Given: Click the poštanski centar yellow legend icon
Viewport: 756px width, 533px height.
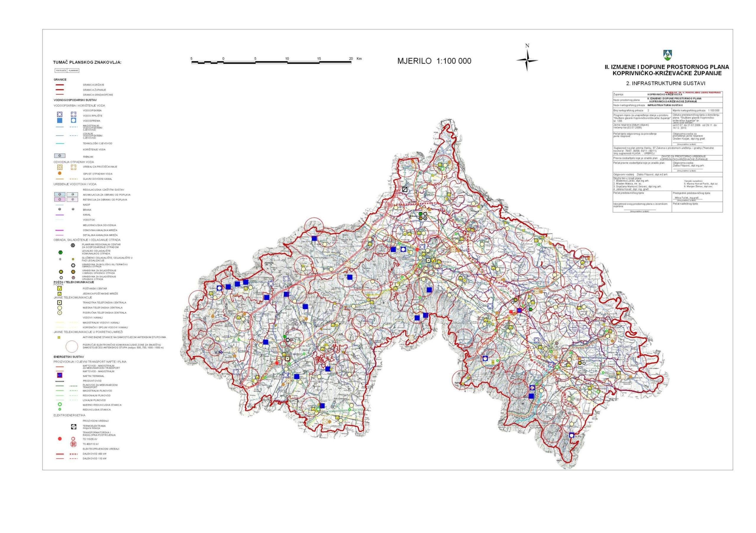Looking at the screenshot, I should (x=60, y=288).
